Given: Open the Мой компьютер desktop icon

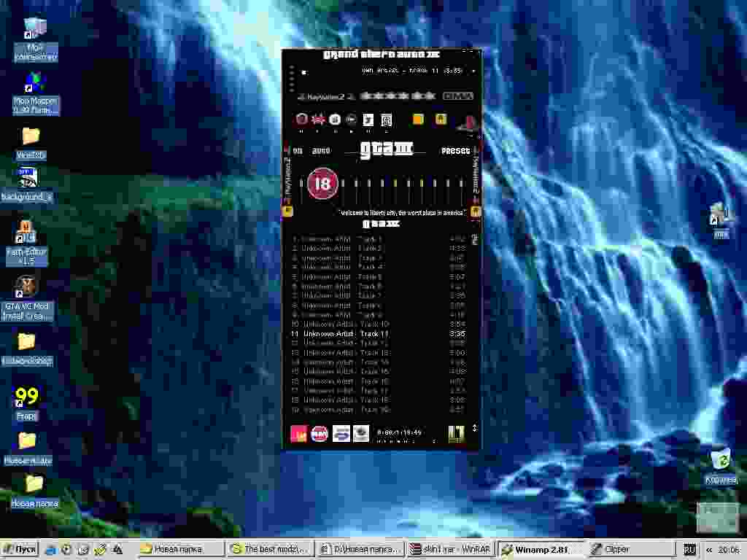Looking at the screenshot, I should point(35,39).
